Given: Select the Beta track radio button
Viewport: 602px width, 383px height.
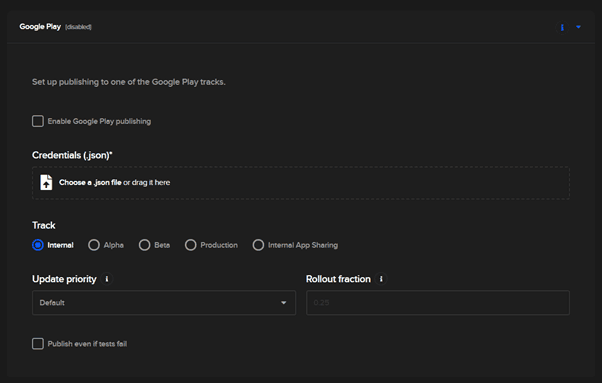Looking at the screenshot, I should [144, 245].
